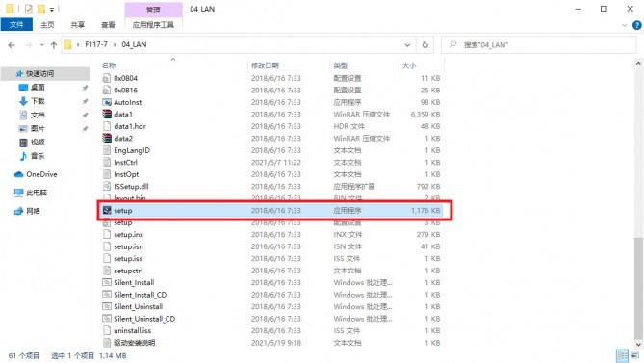Open 音乐 in navigation pane

[38, 156]
